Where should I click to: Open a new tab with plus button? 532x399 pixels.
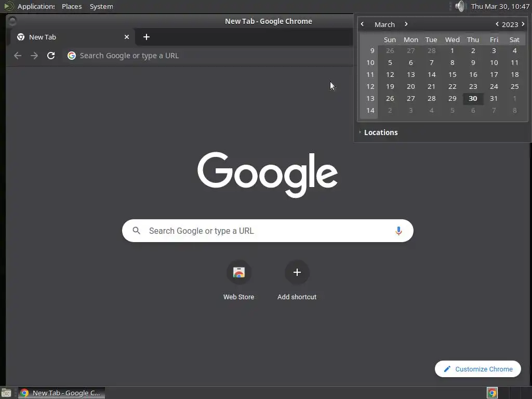pos(146,37)
